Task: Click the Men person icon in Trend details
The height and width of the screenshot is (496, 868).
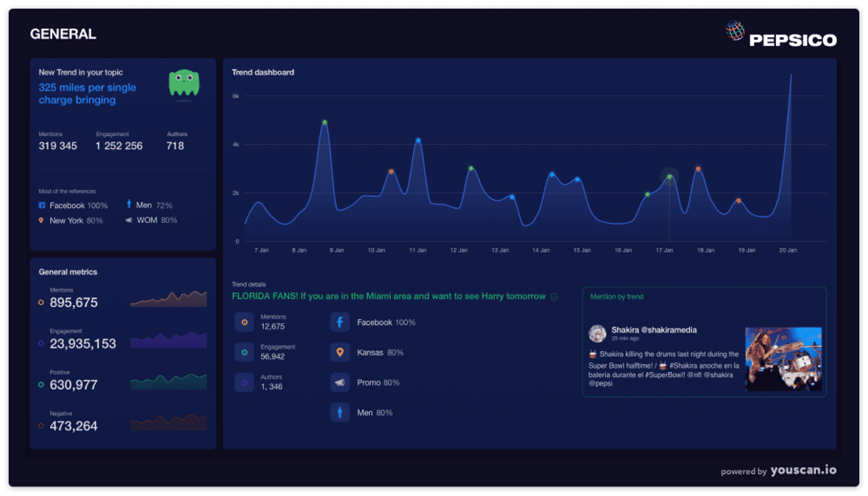Action: click(340, 413)
